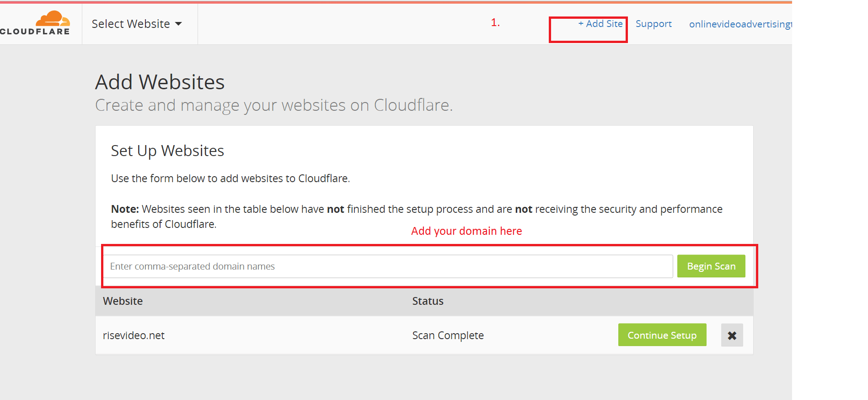Click the CLOUDFLARE wordmark text
The image size is (868, 400).
click(35, 32)
